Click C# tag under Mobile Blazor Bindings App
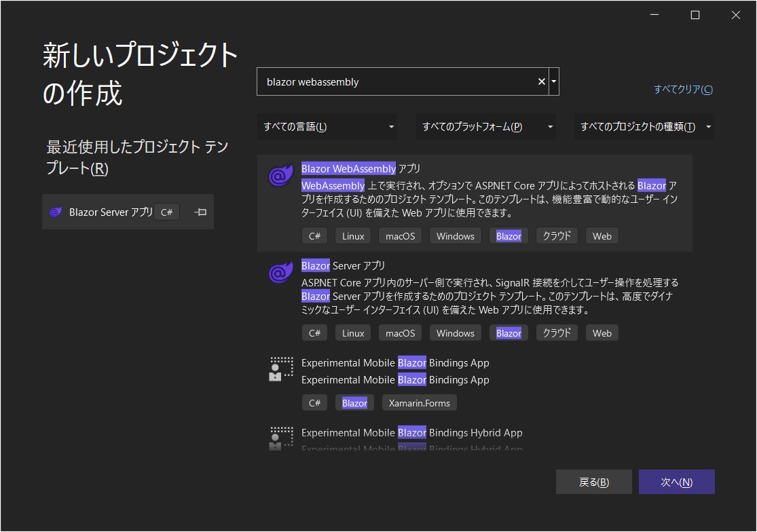This screenshot has height=532, width=757. click(x=315, y=403)
